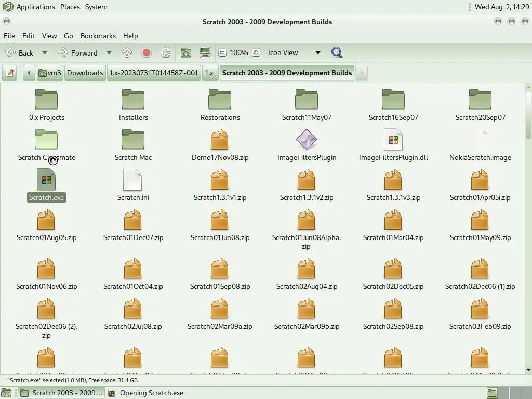Viewport: 532px width, 399px height.
Task: Select Scratch02Mar09a.zip archive
Action: point(220,314)
